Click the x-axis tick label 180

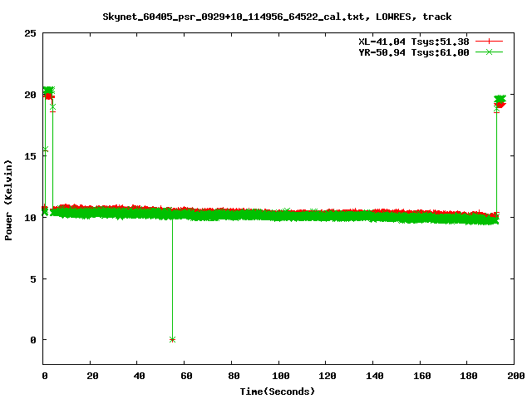(x=469, y=376)
